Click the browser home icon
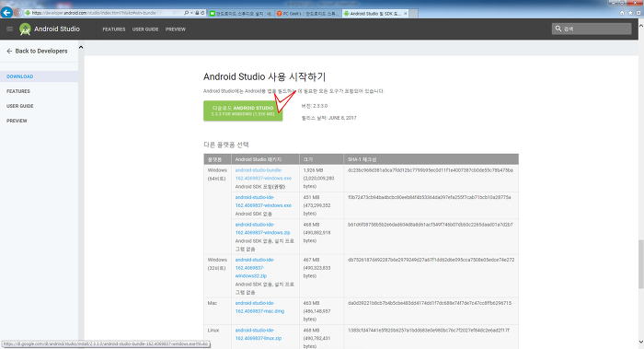This screenshot has height=349, width=644. [x=622, y=13]
